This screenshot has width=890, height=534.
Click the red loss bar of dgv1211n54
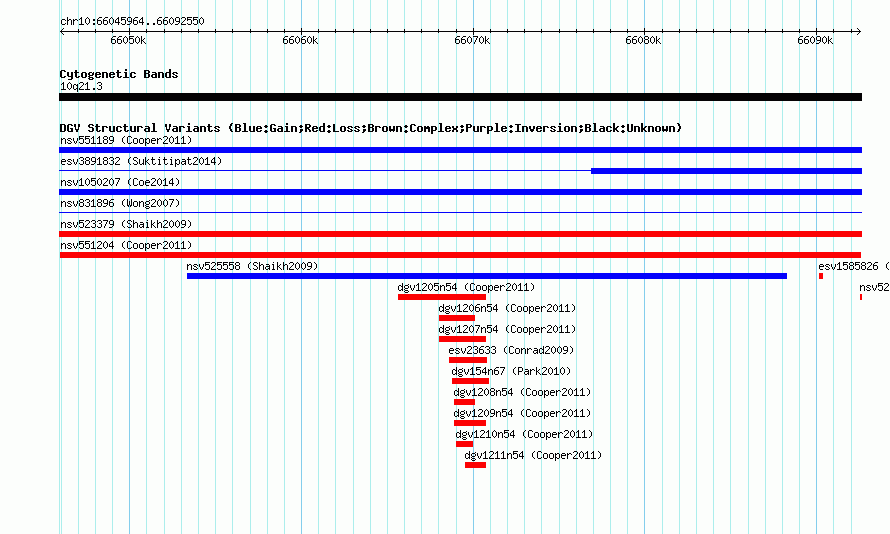476,465
